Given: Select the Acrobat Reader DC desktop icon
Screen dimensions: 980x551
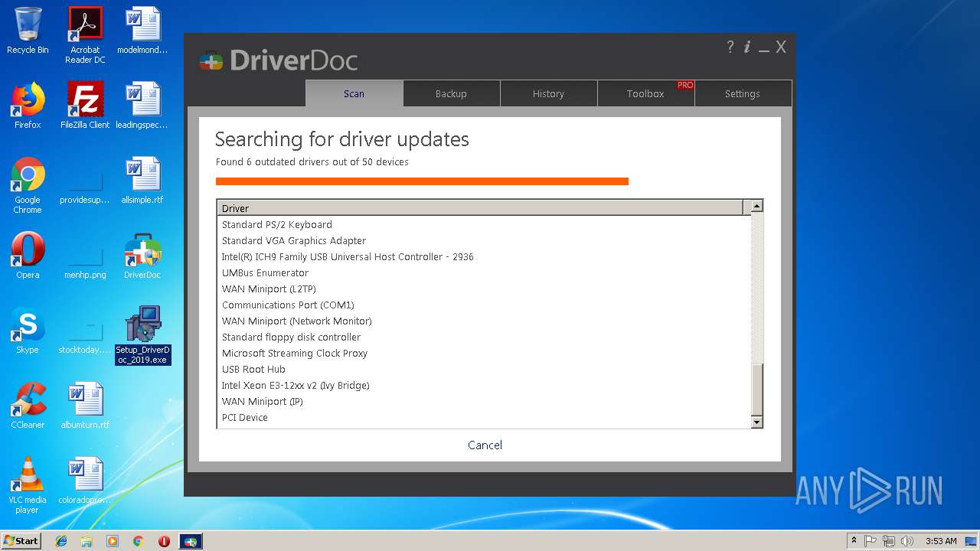Looking at the screenshot, I should [x=85, y=35].
